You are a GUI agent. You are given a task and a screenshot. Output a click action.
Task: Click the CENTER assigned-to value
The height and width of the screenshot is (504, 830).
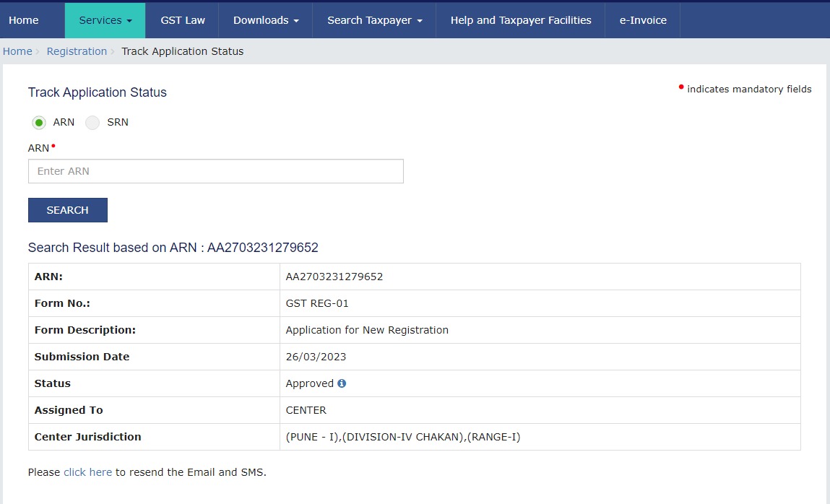(x=306, y=410)
